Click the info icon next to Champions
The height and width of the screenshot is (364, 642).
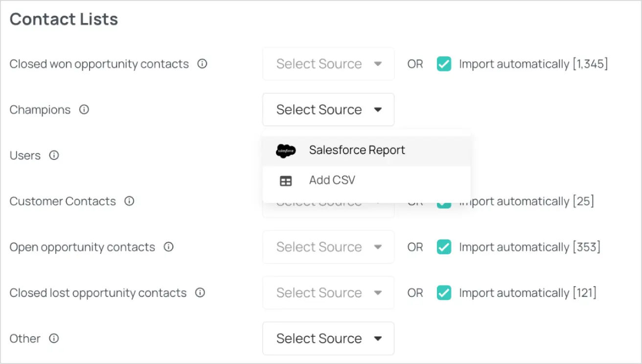coord(84,110)
